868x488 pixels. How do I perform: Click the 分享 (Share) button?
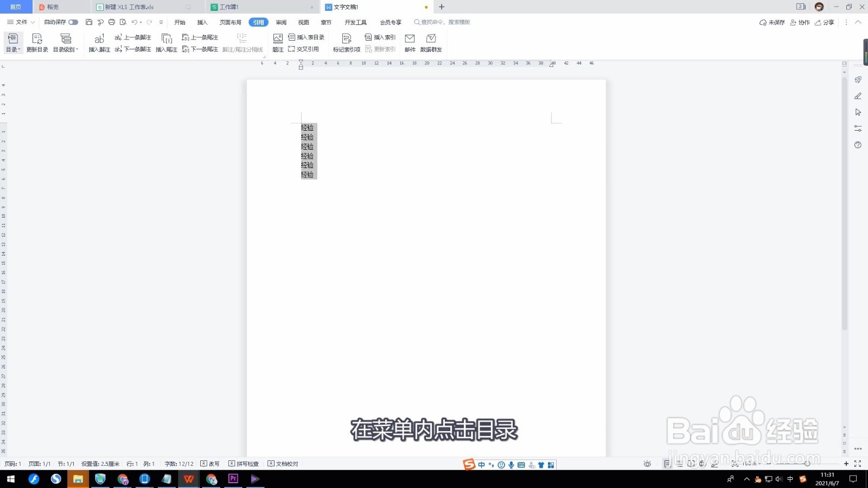click(x=825, y=22)
